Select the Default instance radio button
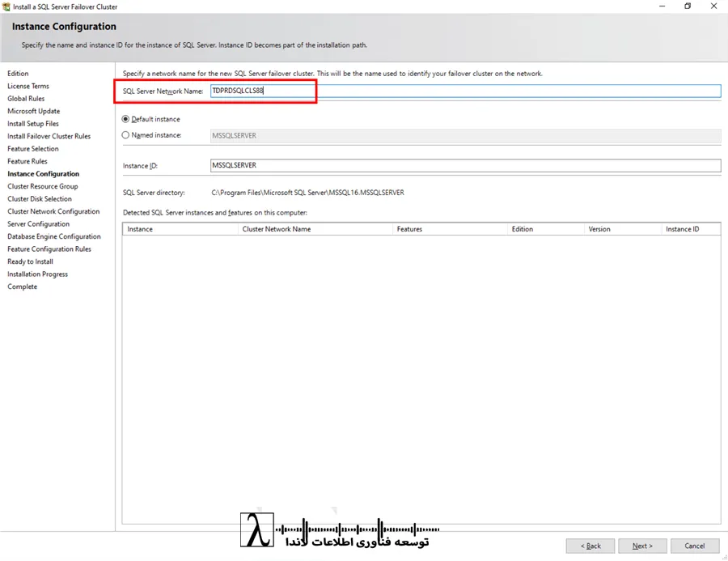 (125, 119)
